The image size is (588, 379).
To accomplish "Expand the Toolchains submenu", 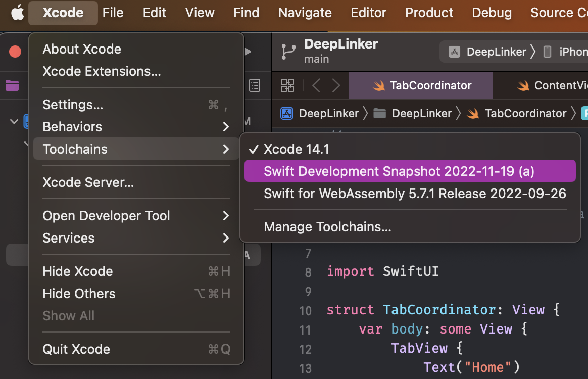I will click(136, 149).
